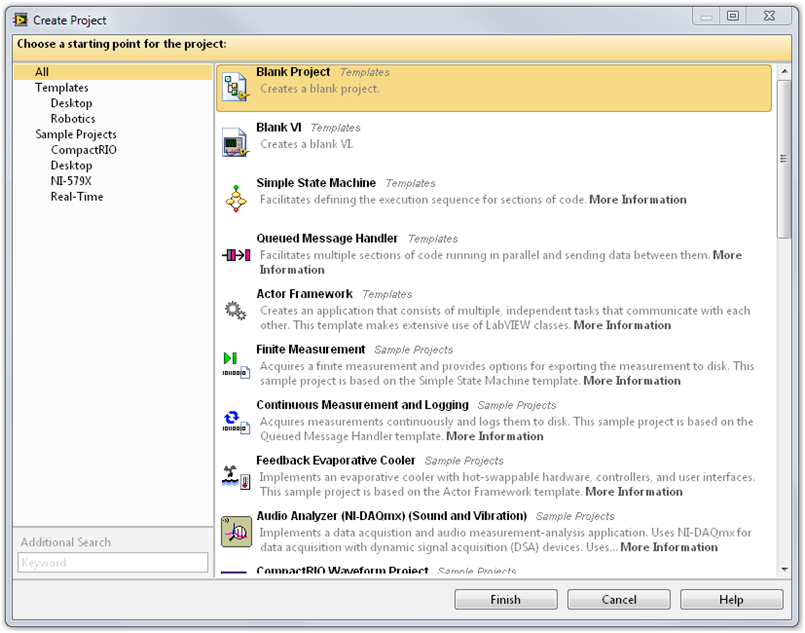Open More Information for Simple State Machine
Viewport: 805px width, 633px height.
(638, 200)
